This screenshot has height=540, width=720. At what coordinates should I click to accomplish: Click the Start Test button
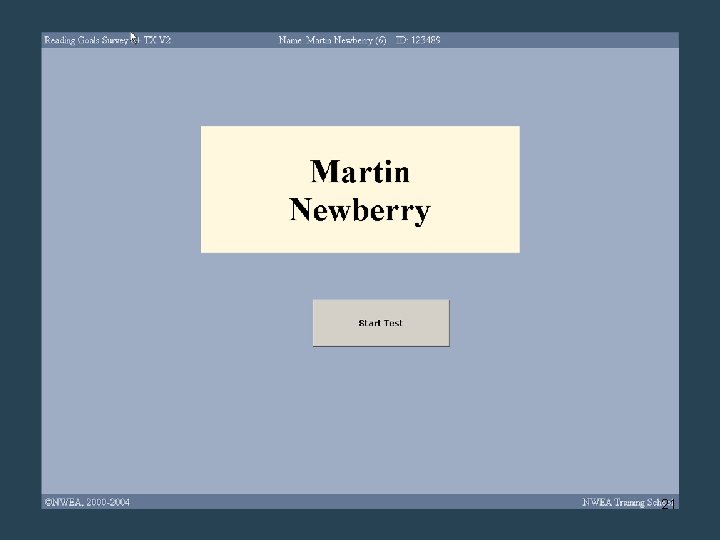[381, 323]
